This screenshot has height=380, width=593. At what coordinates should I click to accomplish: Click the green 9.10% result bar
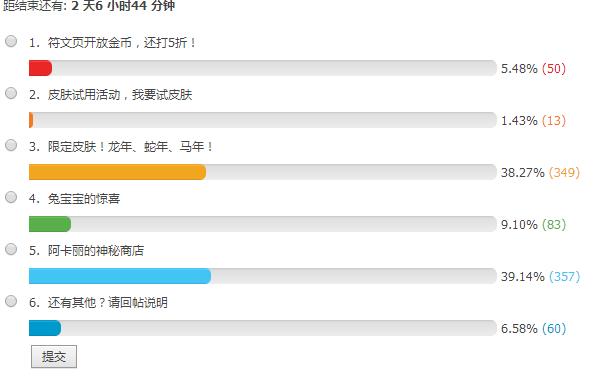pos(50,224)
